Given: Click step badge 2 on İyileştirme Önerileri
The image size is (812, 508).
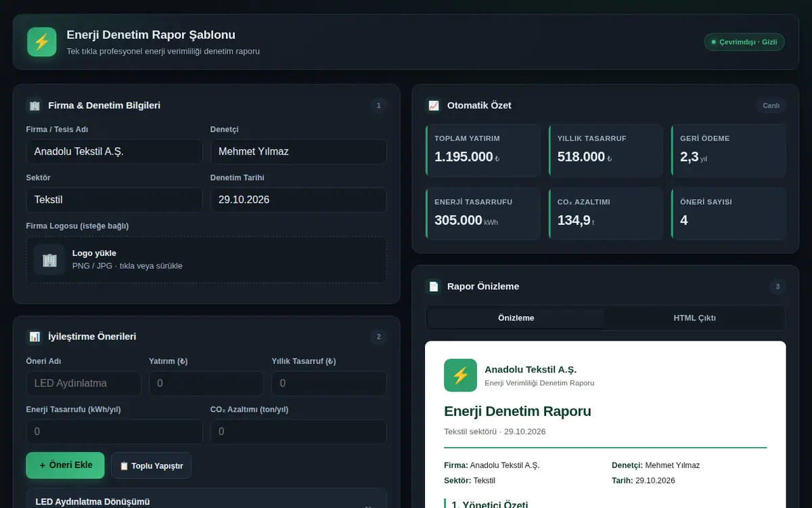Looking at the screenshot, I should pos(378,337).
